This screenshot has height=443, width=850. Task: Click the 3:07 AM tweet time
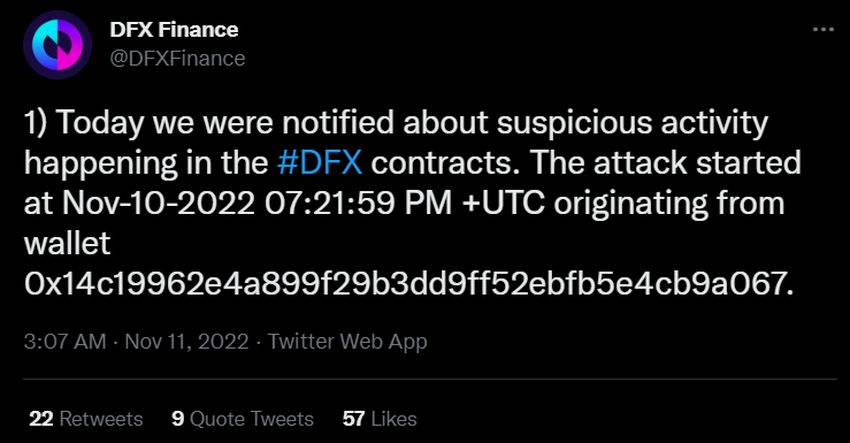(64, 342)
